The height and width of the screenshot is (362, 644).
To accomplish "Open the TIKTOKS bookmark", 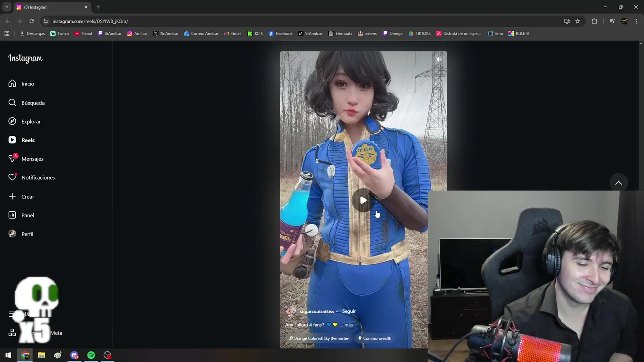I will tap(419, 34).
